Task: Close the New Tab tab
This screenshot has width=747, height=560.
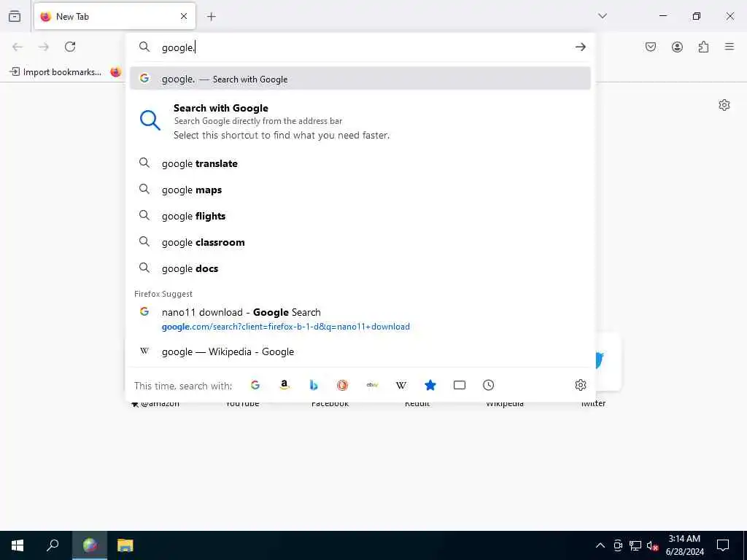Action: coord(184,16)
